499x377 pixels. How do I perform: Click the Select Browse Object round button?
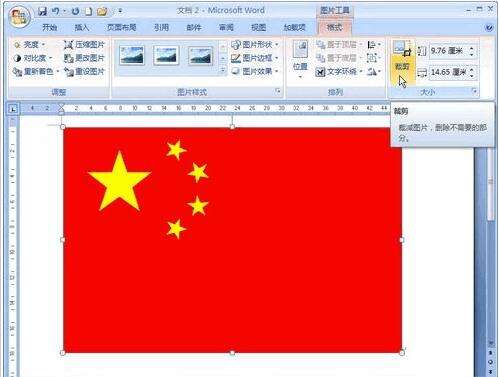pyautogui.click(x=491, y=361)
